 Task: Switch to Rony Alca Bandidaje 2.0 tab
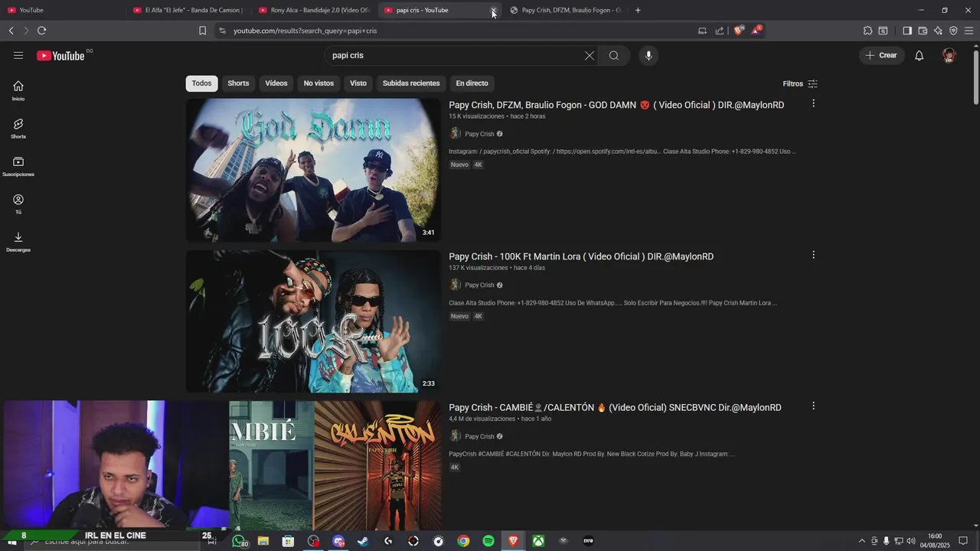(x=314, y=10)
